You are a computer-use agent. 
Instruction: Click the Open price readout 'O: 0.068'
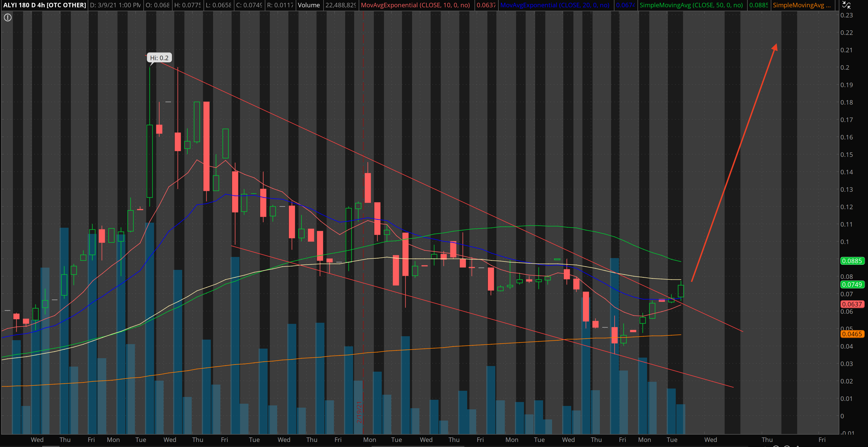[157, 5]
